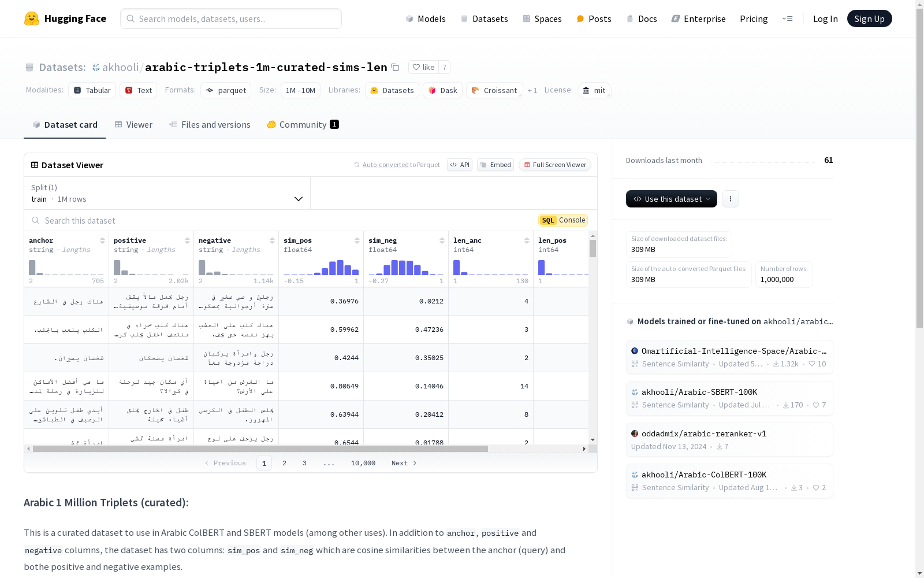Image resolution: width=924 pixels, height=578 pixels.
Task: Open the Auto-converted link
Action: [x=385, y=165]
